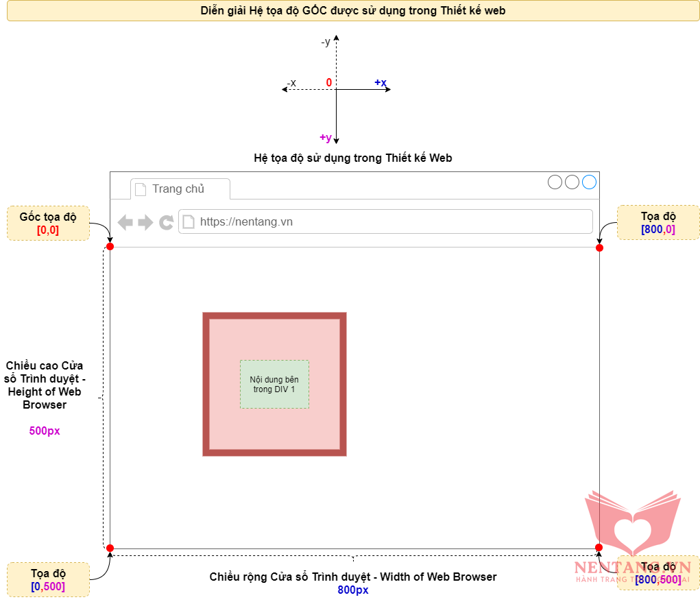The image size is (700, 604).
Task: Select the red dot at the top-left origin corner
Action: (110, 246)
